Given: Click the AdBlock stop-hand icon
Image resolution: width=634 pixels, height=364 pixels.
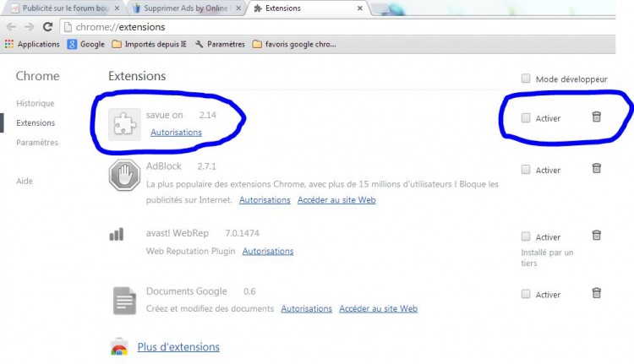Looking at the screenshot, I should [124, 175].
